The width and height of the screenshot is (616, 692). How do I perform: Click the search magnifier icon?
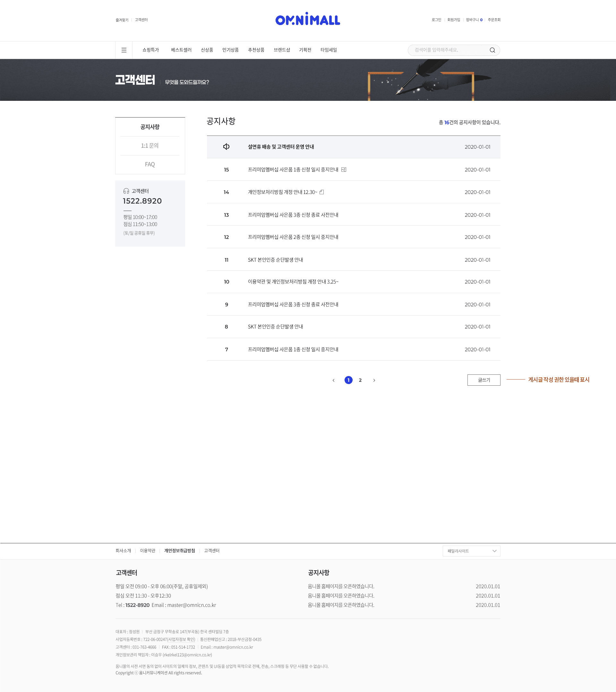(x=492, y=50)
